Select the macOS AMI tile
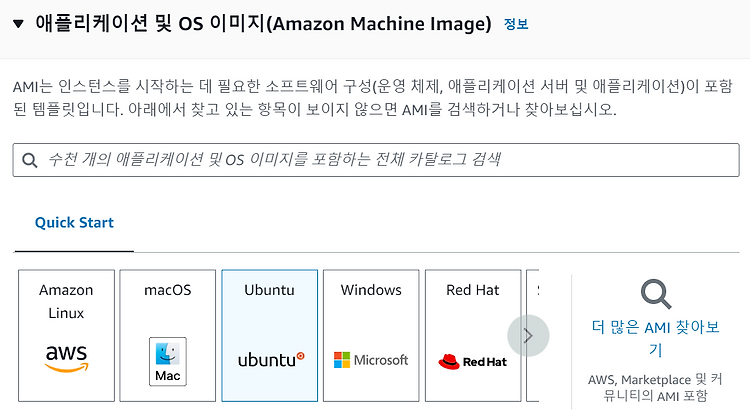 coord(168,336)
